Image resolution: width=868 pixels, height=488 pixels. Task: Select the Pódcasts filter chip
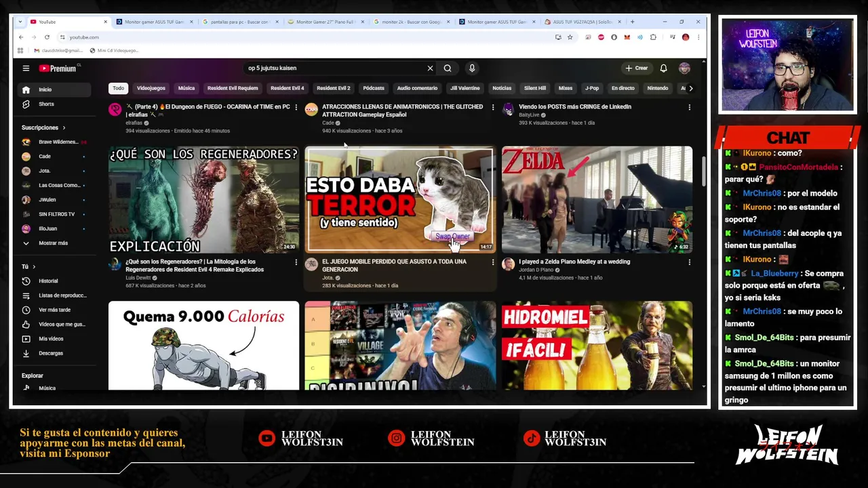pos(374,88)
